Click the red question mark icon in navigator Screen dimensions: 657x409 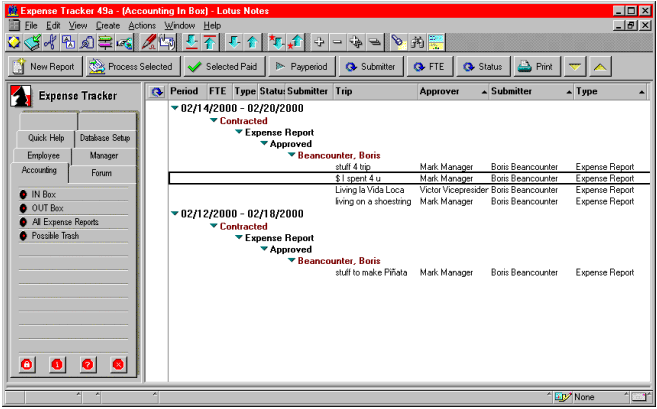(88, 365)
